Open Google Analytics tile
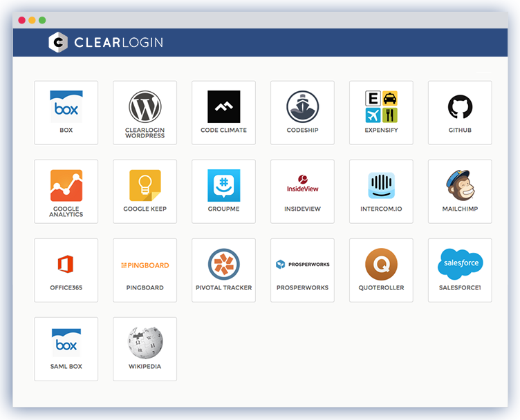Image resolution: width=520 pixels, height=420 pixels. click(66, 187)
